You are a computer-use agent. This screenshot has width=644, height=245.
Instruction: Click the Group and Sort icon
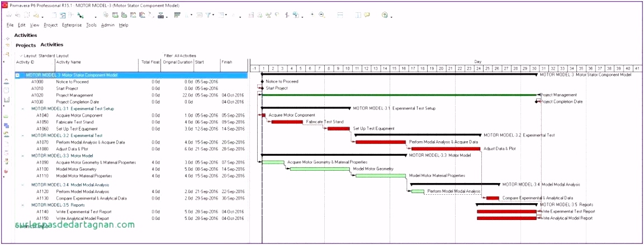point(221,15)
